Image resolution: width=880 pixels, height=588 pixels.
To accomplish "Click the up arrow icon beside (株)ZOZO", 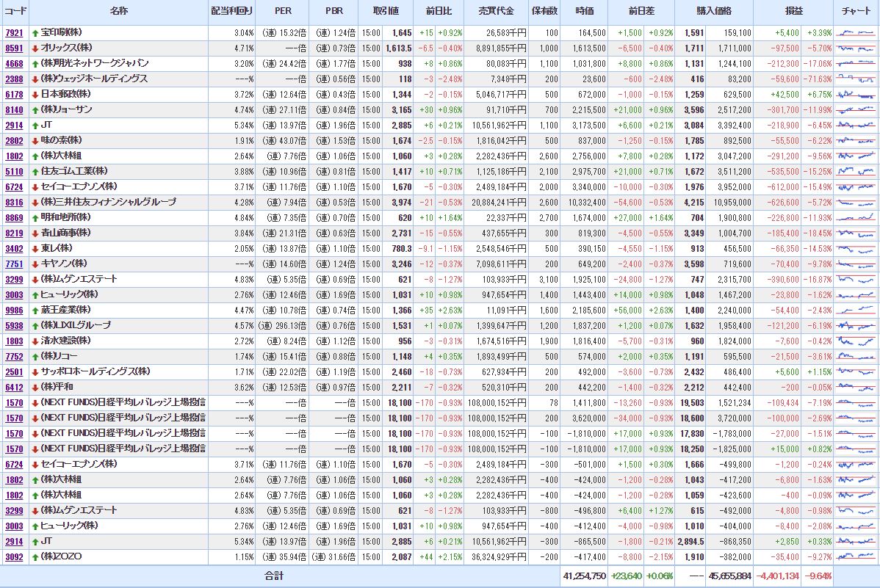I will [35, 557].
